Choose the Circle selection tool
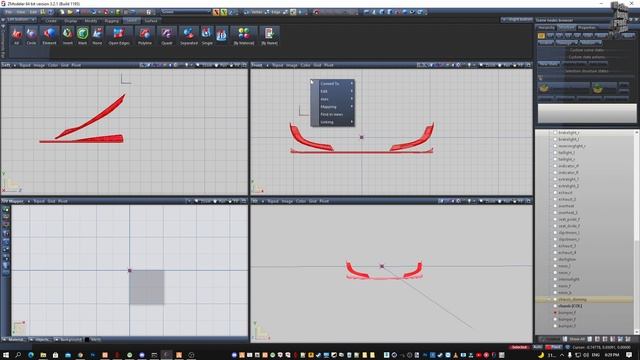 pyautogui.click(x=31, y=36)
